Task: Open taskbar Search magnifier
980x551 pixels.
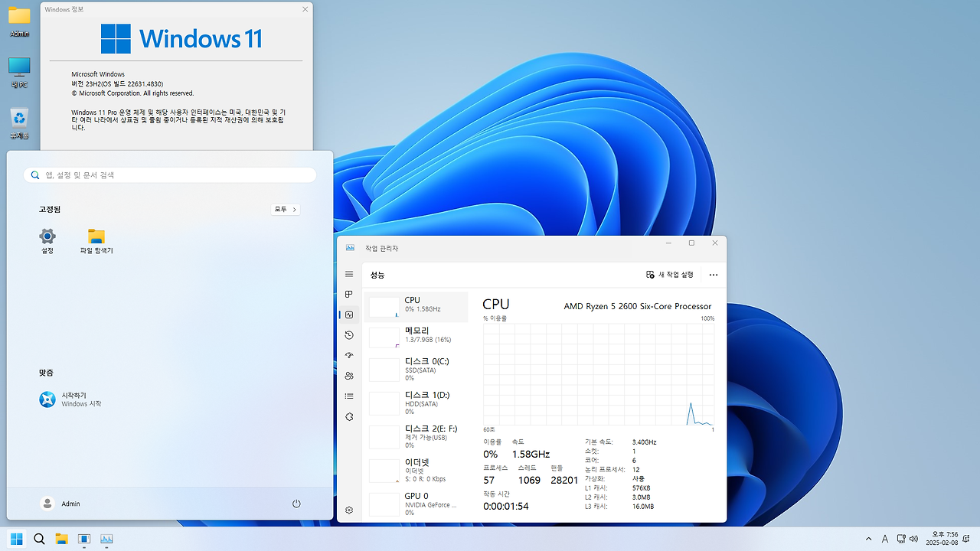Action: [39, 539]
